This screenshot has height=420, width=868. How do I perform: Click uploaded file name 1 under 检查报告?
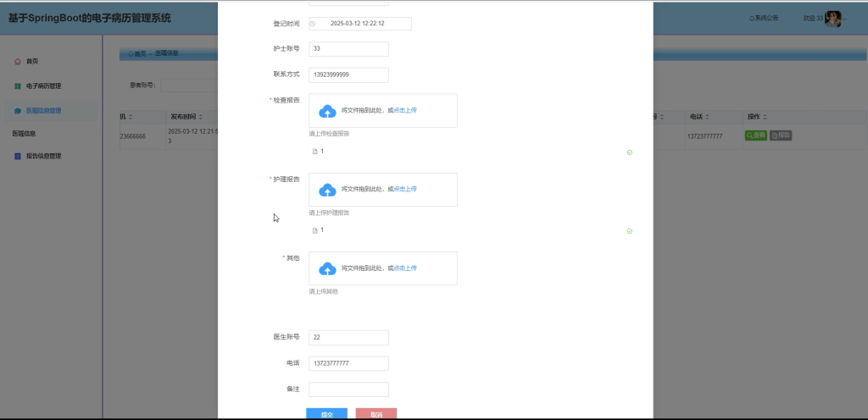322,151
